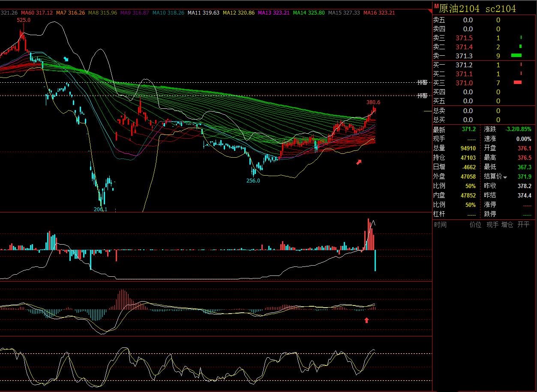Click the MA16 323.21 indicator label
This screenshot has width=537, height=392.
click(379, 13)
